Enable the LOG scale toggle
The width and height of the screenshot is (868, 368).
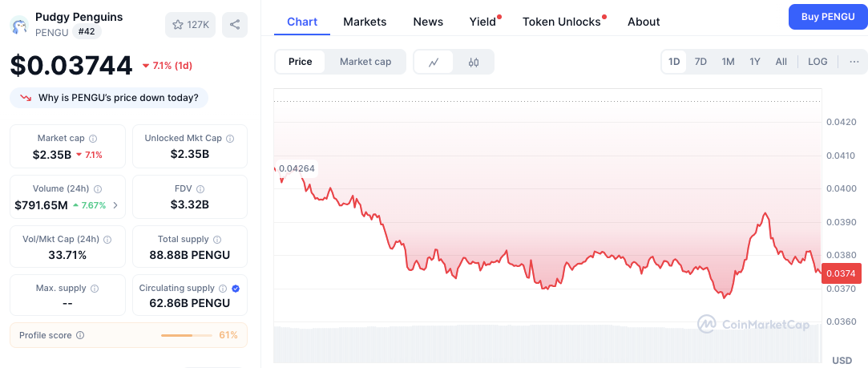point(818,62)
